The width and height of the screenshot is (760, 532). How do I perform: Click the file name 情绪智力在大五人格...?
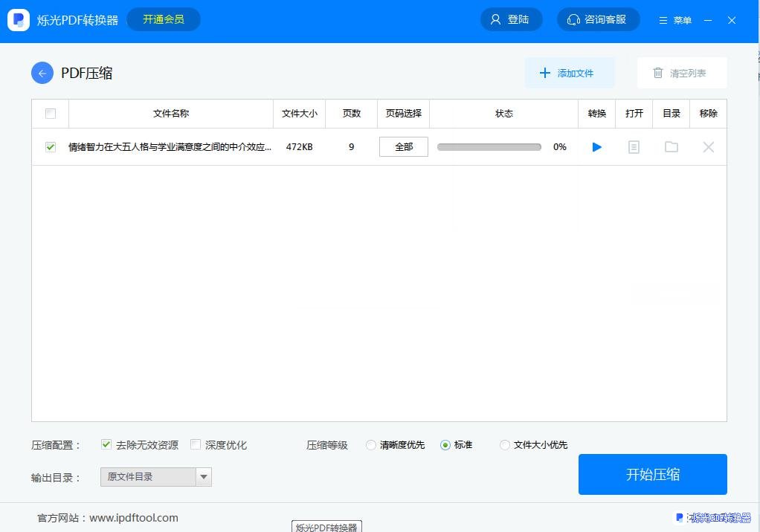click(x=170, y=146)
